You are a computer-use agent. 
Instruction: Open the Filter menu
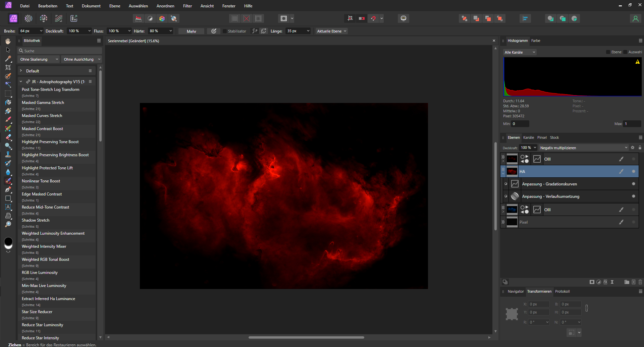click(x=187, y=6)
